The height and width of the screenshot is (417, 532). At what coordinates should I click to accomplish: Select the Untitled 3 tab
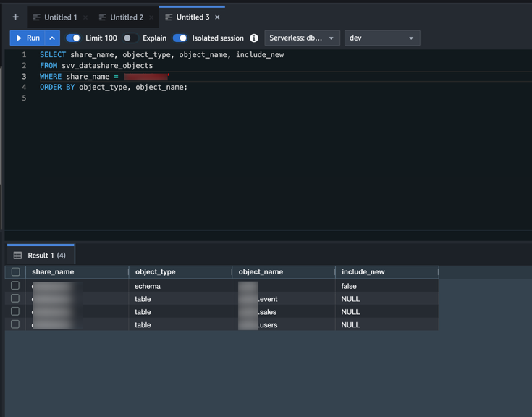click(x=193, y=17)
